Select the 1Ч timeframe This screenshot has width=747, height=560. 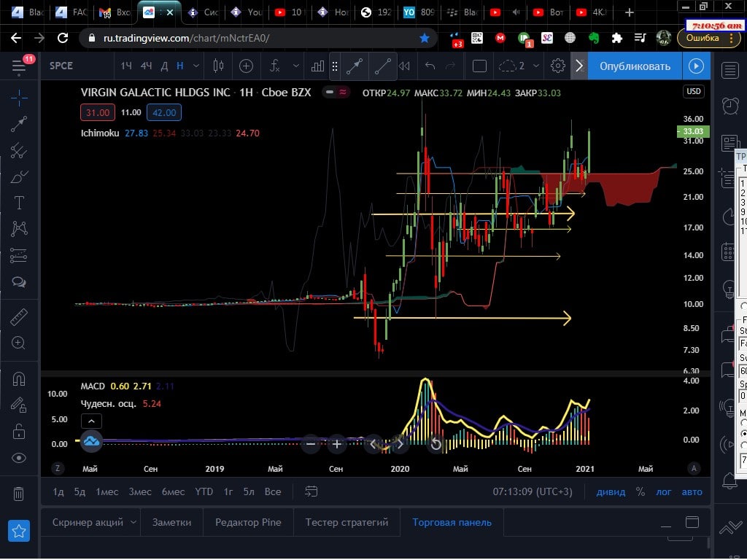pyautogui.click(x=126, y=66)
